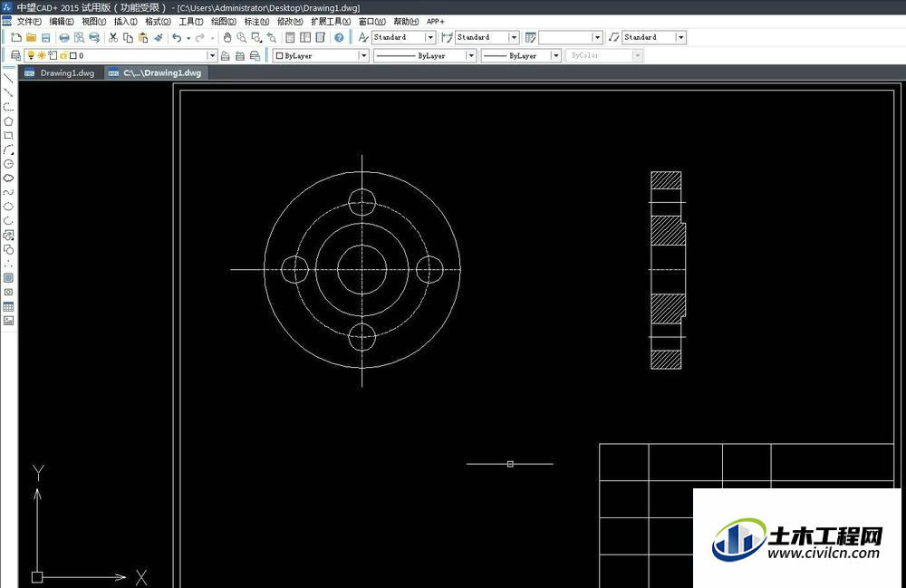Click the Print (plot) icon
906x588 pixels.
click(x=64, y=37)
